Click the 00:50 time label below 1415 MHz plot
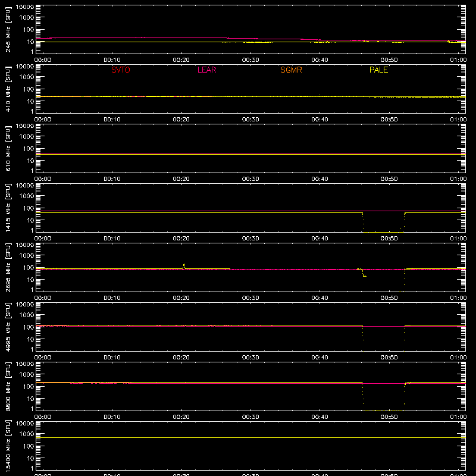The height and width of the screenshot is (476, 476). [x=389, y=239]
